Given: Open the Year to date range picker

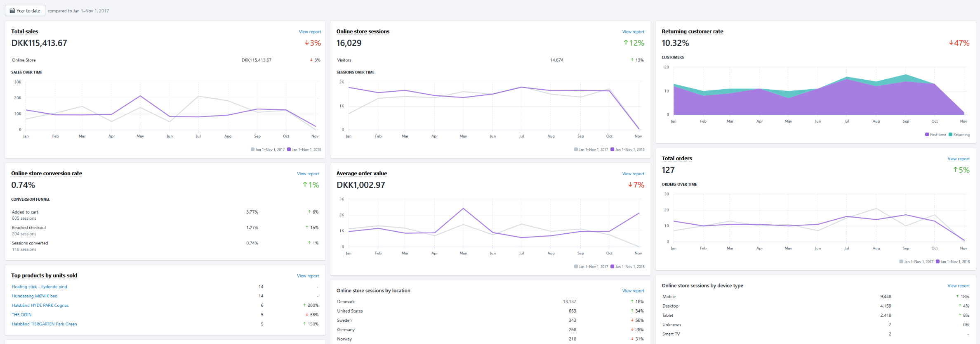Looking at the screenshot, I should [25, 11].
